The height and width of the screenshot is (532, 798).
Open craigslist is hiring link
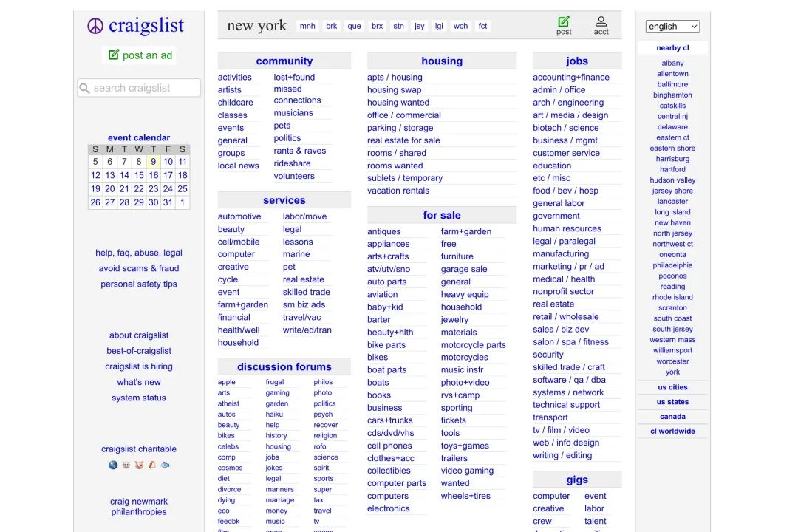139,366
